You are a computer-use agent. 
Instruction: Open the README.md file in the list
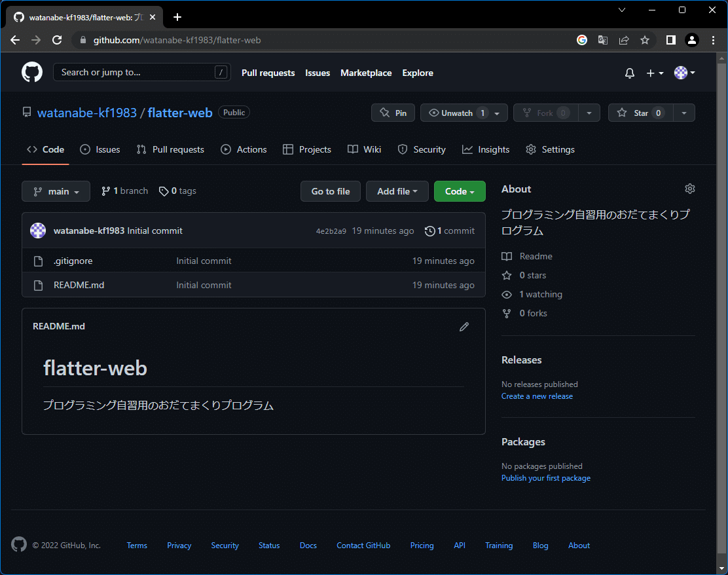point(79,285)
